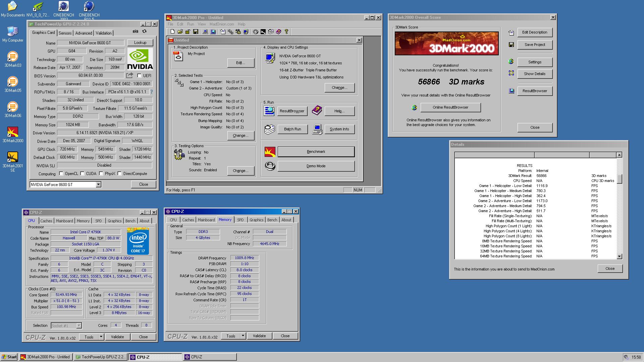
Task: Click the purple help book toolbar icon
Action: coord(279,32)
